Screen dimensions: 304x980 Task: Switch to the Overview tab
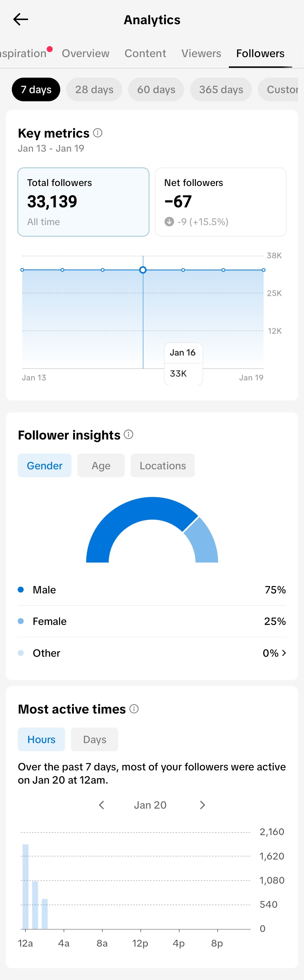point(86,53)
